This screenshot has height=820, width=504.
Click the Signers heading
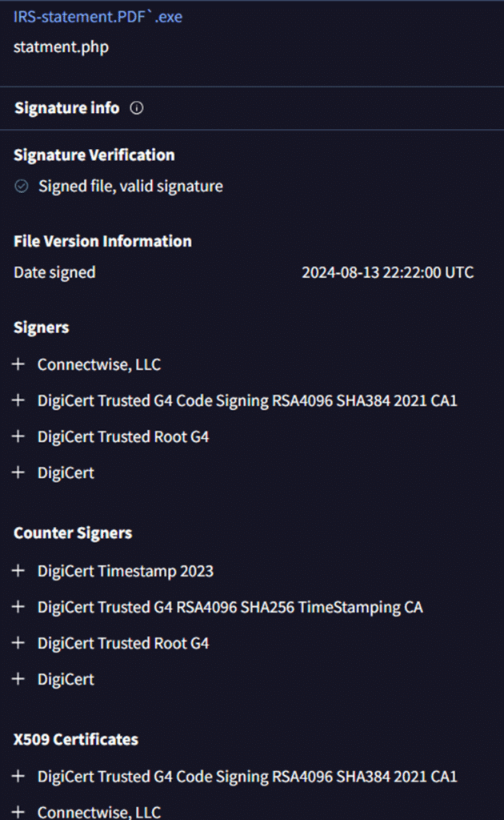[42, 328]
